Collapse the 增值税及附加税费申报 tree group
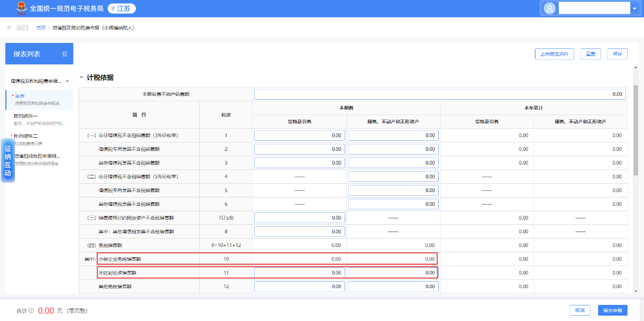 (67, 81)
